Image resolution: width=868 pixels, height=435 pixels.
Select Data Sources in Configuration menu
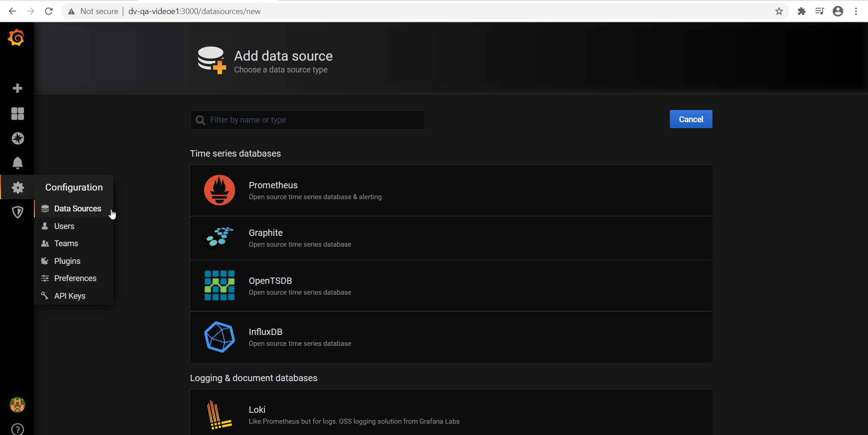point(77,209)
